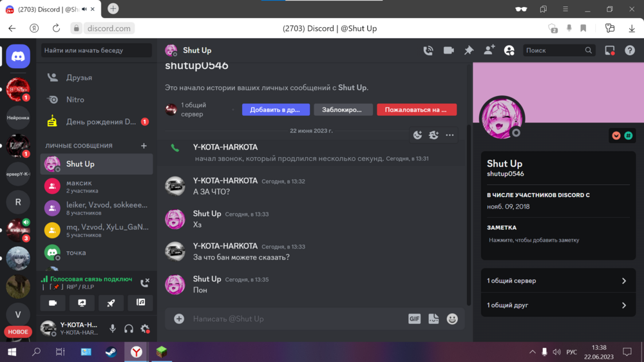The image size is (644, 362).
Task: Open the Friends tab
Action: tap(97, 78)
